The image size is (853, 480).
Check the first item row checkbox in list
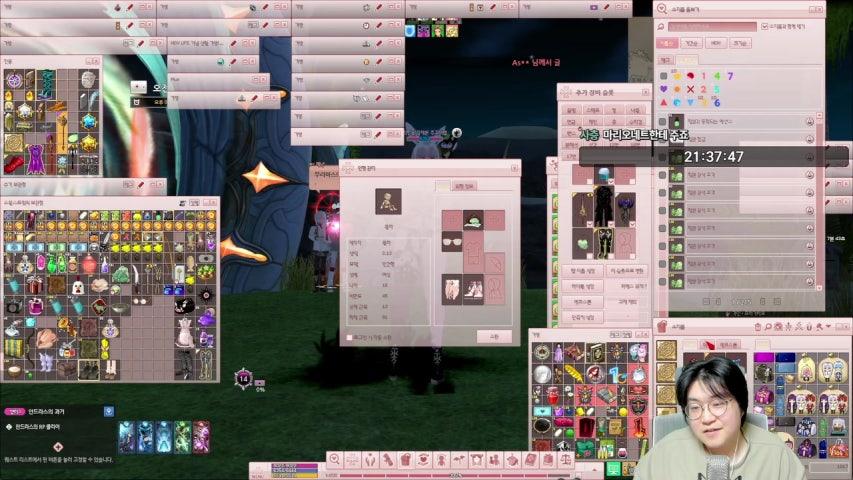click(x=662, y=121)
